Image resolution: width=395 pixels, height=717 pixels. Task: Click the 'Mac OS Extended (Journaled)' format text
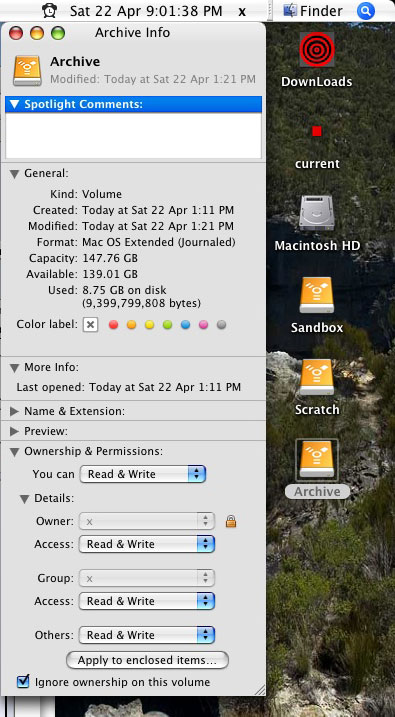159,242
